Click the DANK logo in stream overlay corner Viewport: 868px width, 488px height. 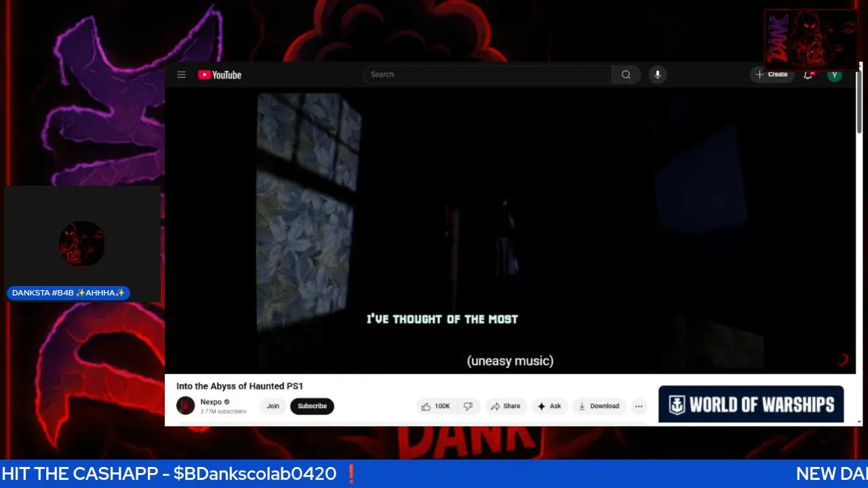(810, 39)
